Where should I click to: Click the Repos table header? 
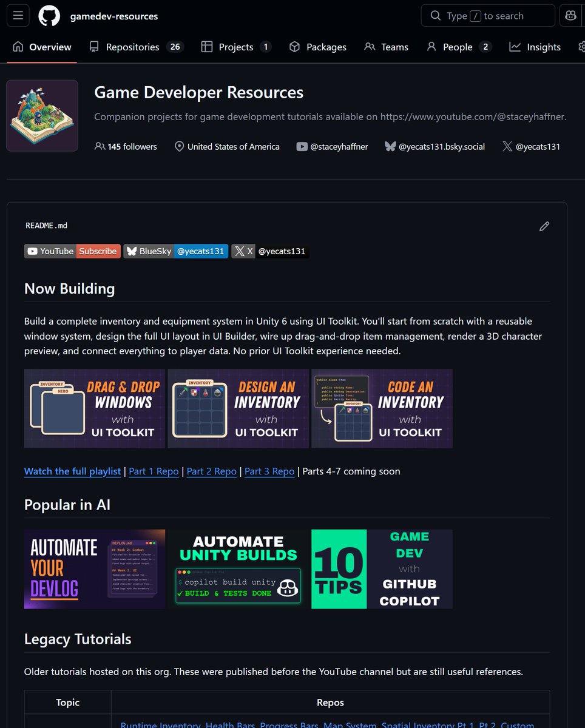tap(330, 703)
